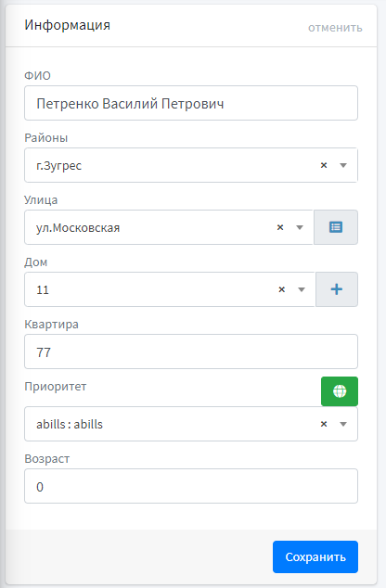The image size is (386, 588).
Task: Open the Районы combo box showing г.Зугрес
Action: click(x=191, y=165)
